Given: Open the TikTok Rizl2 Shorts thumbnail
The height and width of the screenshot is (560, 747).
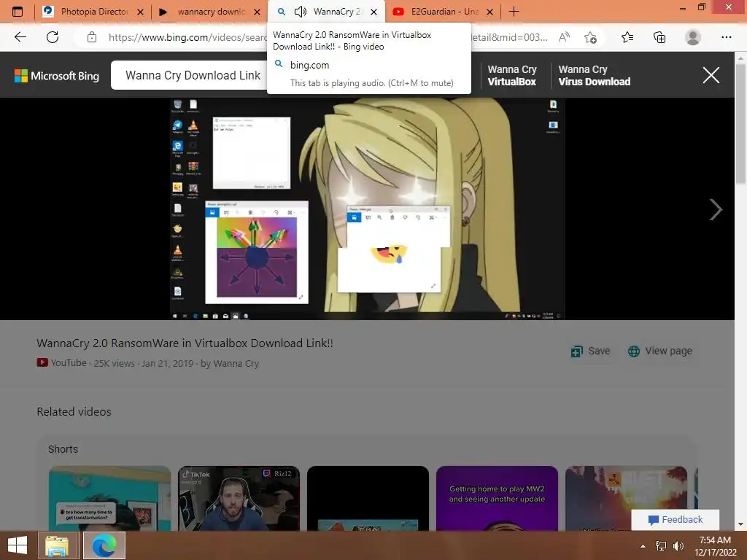Looking at the screenshot, I should 239,498.
